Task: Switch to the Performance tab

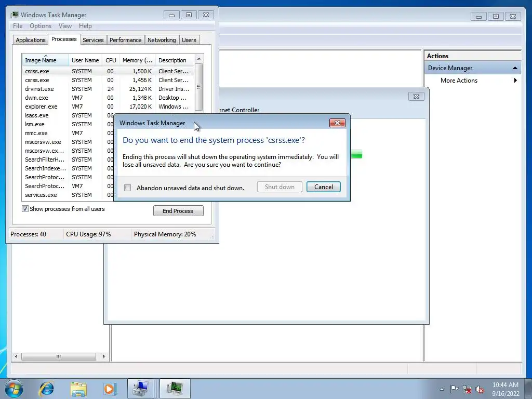Action: pyautogui.click(x=126, y=40)
